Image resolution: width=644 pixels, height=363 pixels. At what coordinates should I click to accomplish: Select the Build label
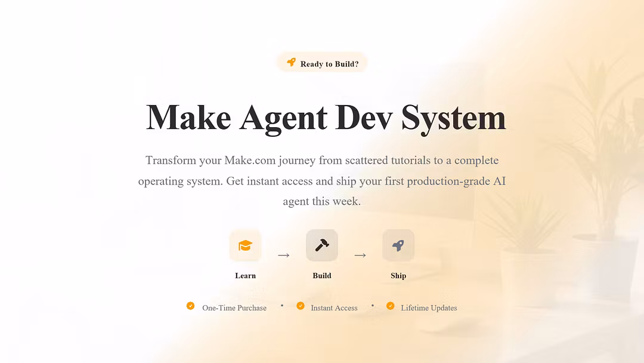pos(322,276)
